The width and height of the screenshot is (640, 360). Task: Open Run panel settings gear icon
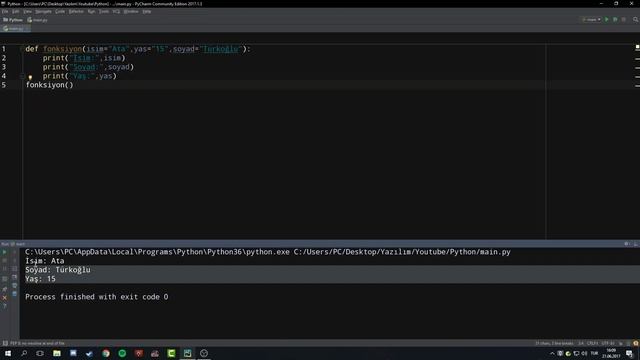click(627, 244)
